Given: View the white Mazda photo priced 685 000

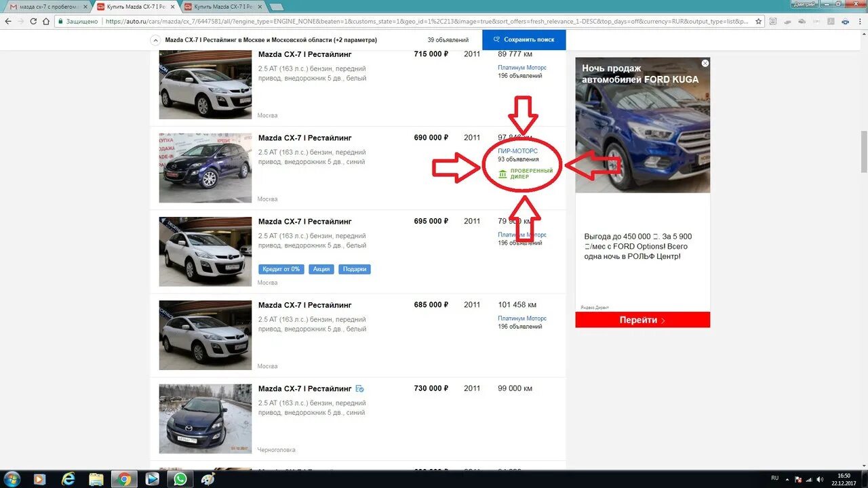Looking at the screenshot, I should coord(205,335).
